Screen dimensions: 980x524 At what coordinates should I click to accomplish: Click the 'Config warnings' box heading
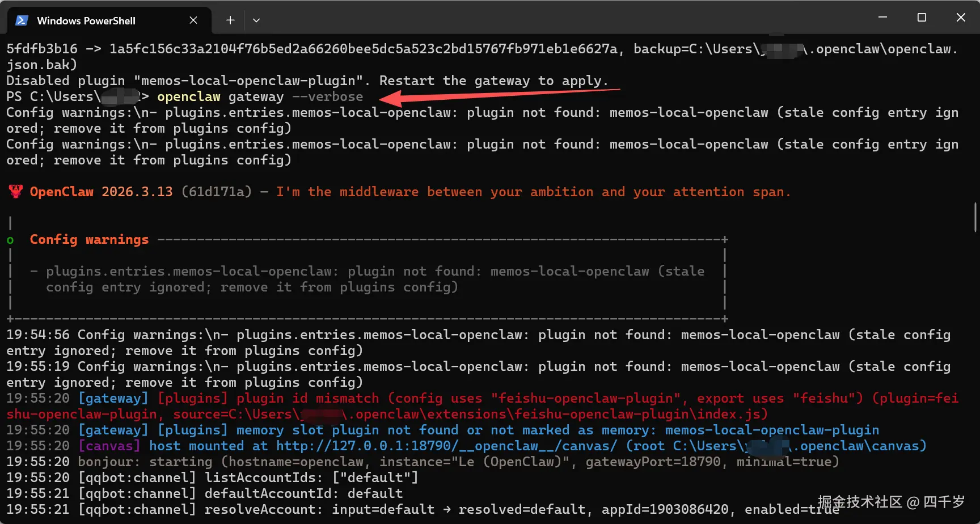point(89,240)
